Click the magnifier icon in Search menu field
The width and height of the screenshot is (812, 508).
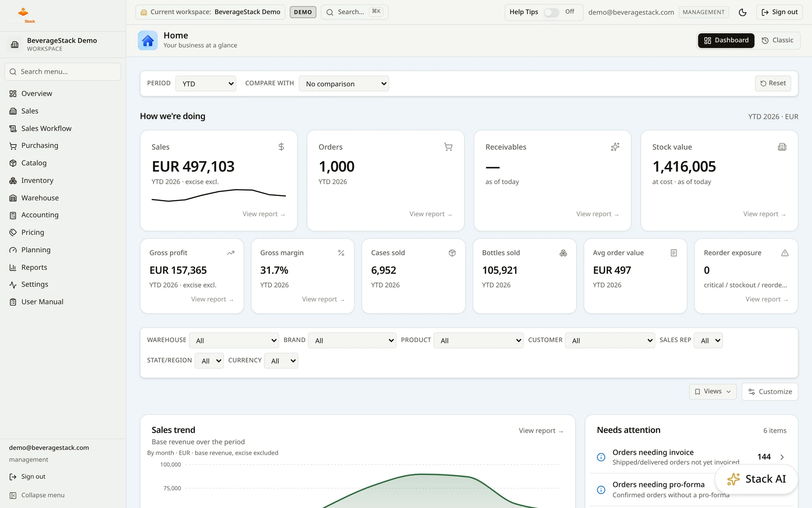tap(13, 72)
